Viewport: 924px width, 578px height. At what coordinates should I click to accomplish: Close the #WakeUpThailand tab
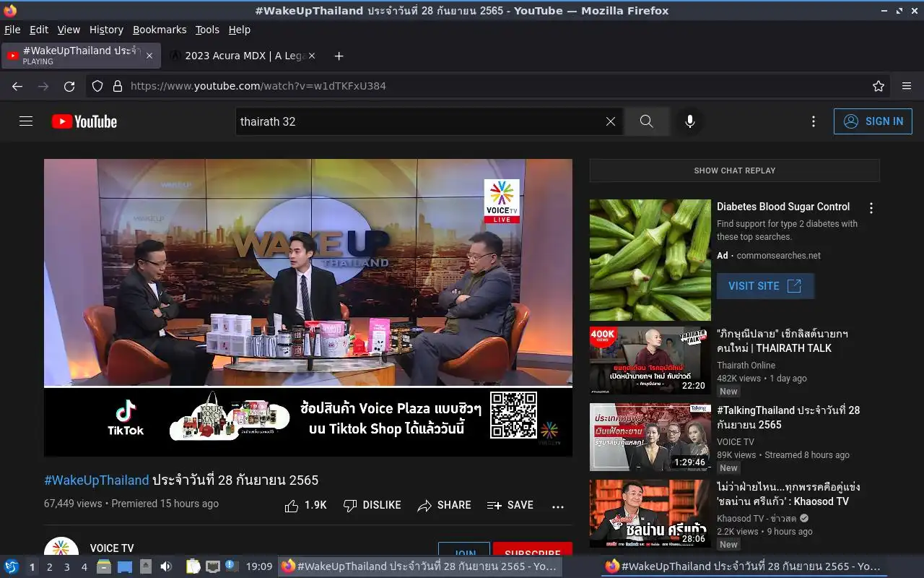tap(149, 56)
